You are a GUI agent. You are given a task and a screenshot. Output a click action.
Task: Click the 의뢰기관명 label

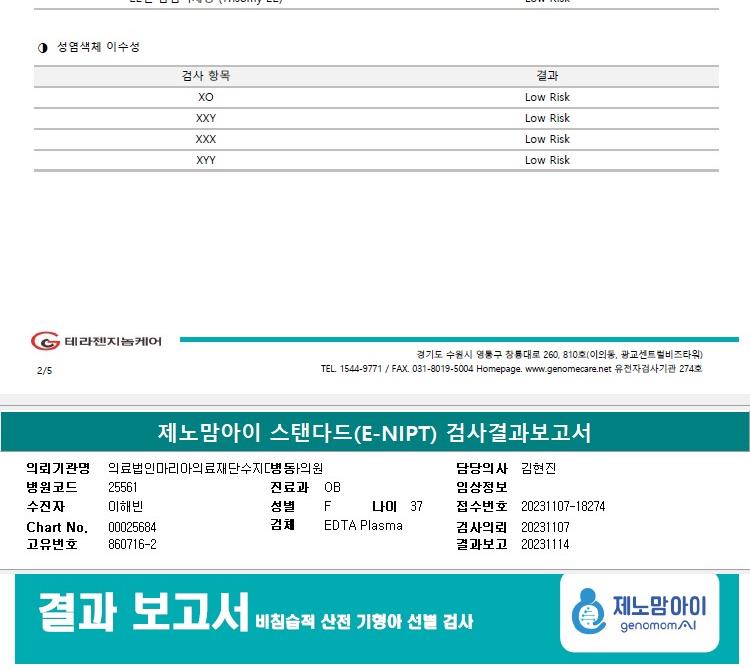tap(58, 468)
